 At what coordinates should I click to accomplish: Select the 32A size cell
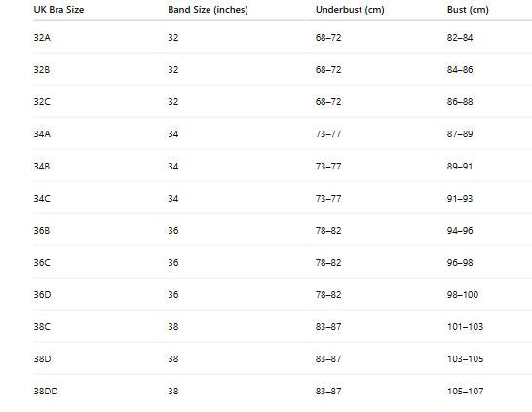coord(42,38)
